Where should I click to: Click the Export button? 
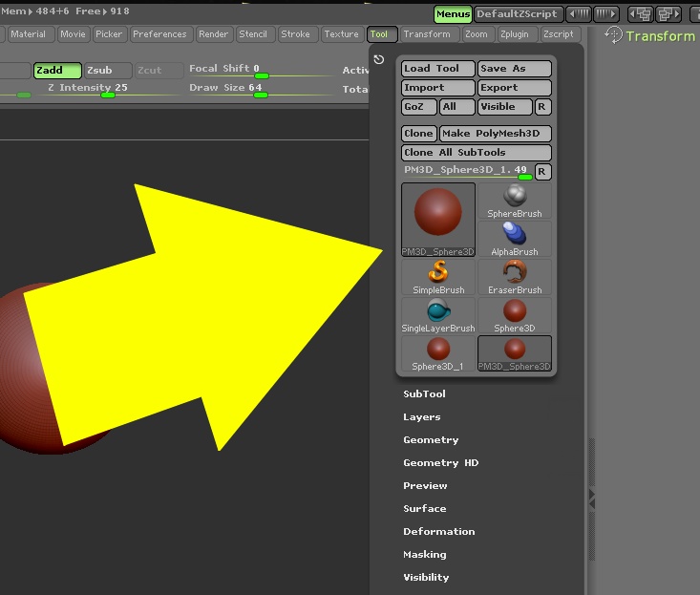click(x=515, y=88)
